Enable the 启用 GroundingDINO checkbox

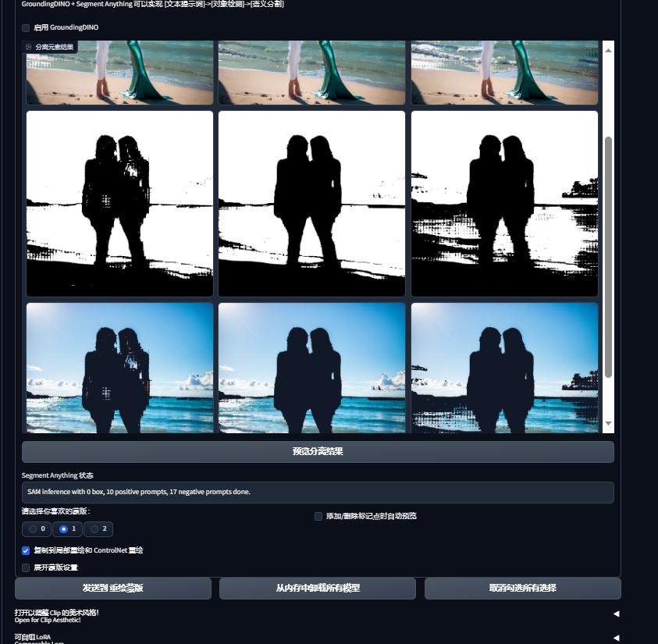pos(24,28)
